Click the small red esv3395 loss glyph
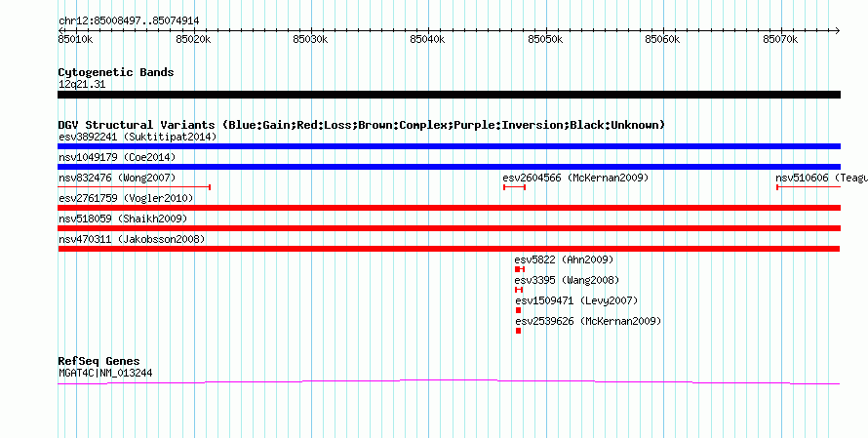868x438 pixels. [519, 290]
